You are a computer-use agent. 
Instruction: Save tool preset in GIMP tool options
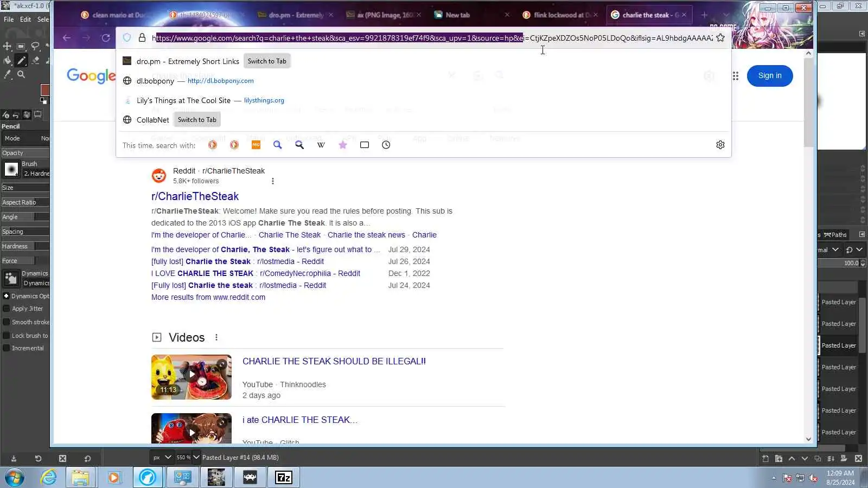click(x=14, y=459)
